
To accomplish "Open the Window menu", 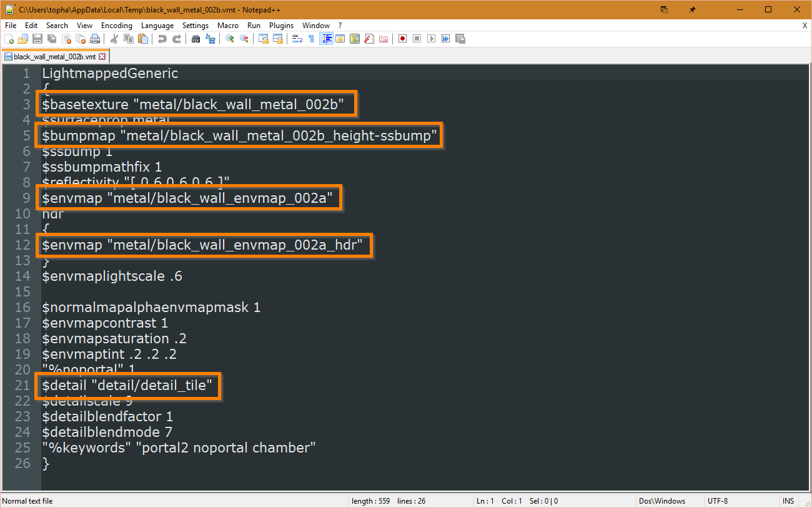I will click(x=316, y=26).
